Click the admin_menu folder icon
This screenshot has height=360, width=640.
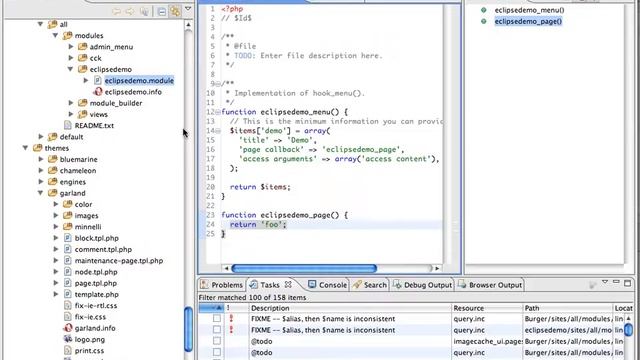(83, 47)
